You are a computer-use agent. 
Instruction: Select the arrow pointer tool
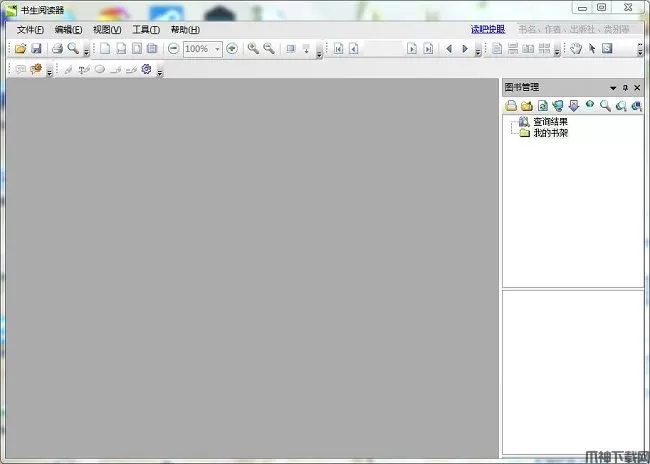(x=592, y=49)
